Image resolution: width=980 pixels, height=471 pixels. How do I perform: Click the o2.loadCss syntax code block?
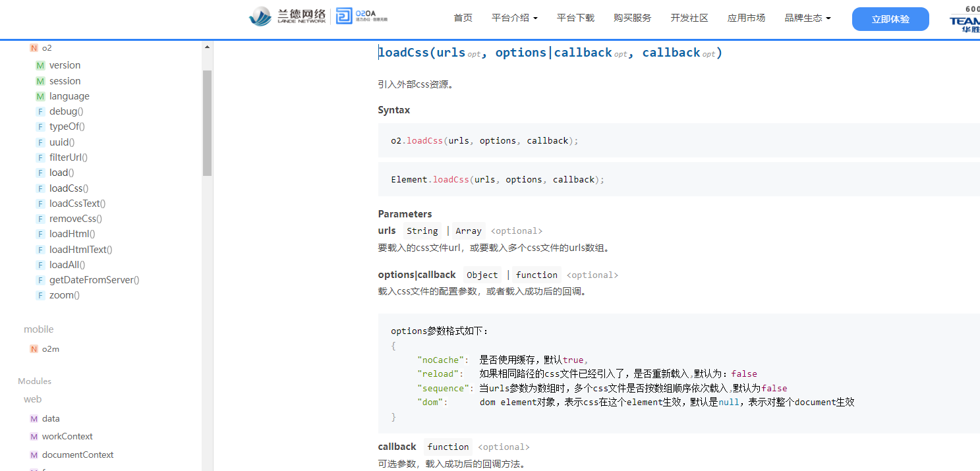pyautogui.click(x=679, y=140)
